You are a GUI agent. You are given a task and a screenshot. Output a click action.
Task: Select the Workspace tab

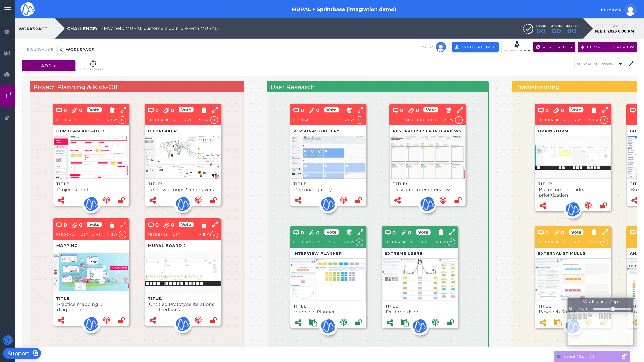77,49
